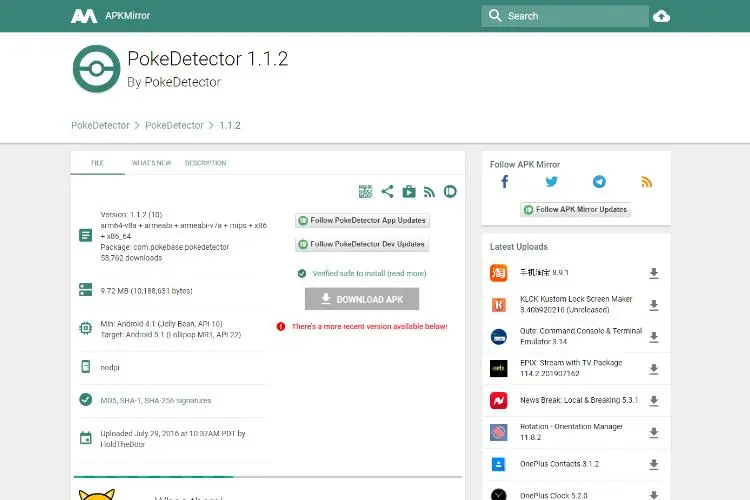Open APK Mirror Twitter page
The height and width of the screenshot is (500, 750).
pyautogui.click(x=551, y=181)
